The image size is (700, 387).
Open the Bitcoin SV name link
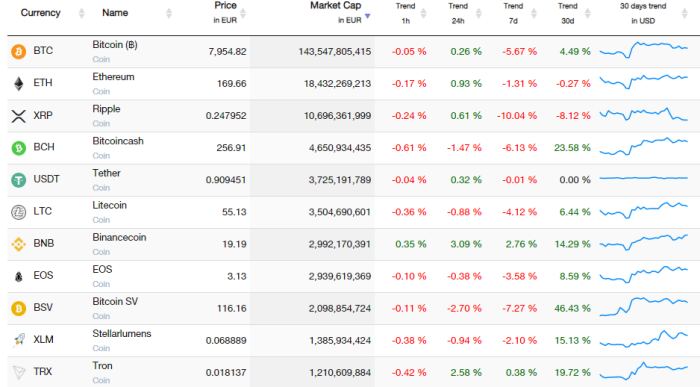(x=115, y=302)
